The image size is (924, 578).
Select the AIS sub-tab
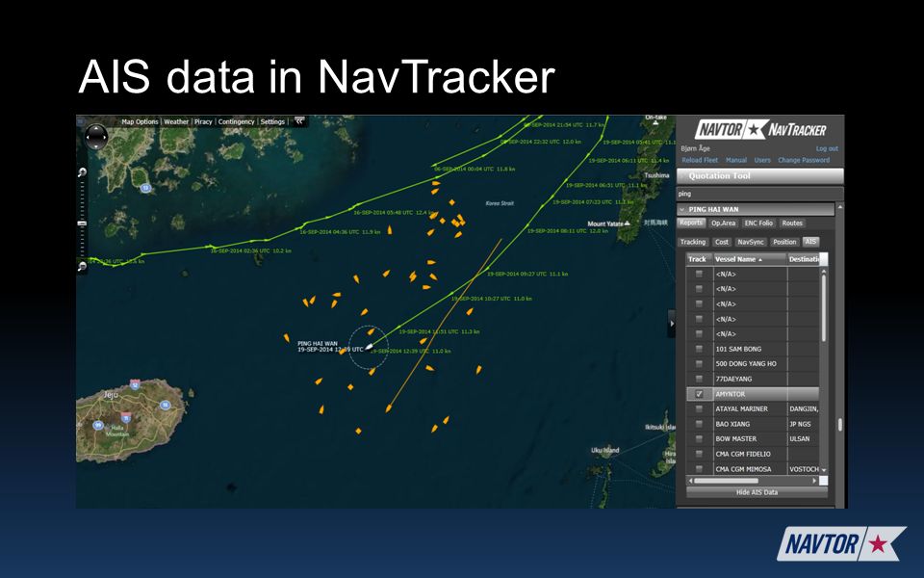pyautogui.click(x=810, y=242)
